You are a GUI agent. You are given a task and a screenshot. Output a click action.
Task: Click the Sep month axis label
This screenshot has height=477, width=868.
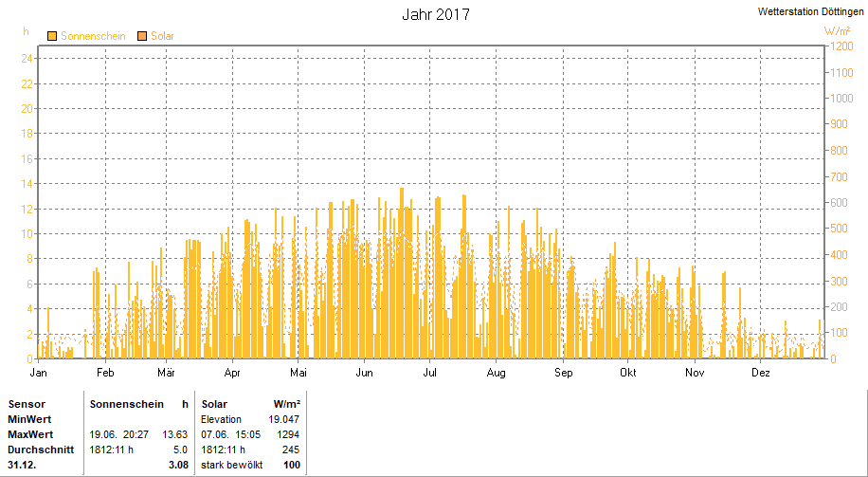(x=563, y=373)
